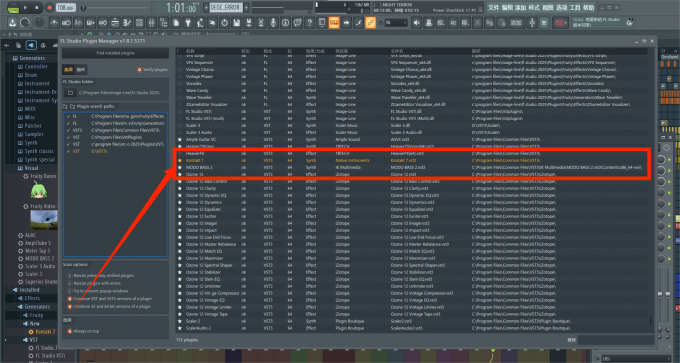Toggle the favorite star for Scaler 2
The image size is (680, 363).
click(180, 321)
